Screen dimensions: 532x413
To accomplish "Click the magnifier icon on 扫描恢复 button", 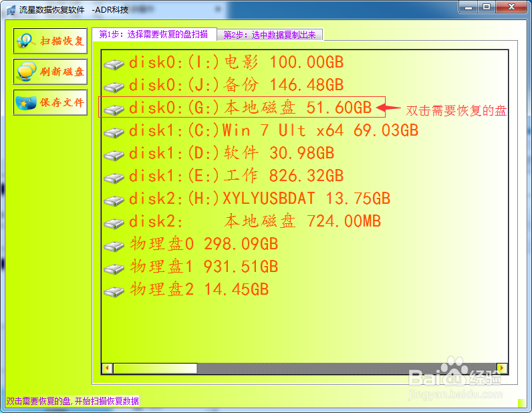I will point(26,41).
